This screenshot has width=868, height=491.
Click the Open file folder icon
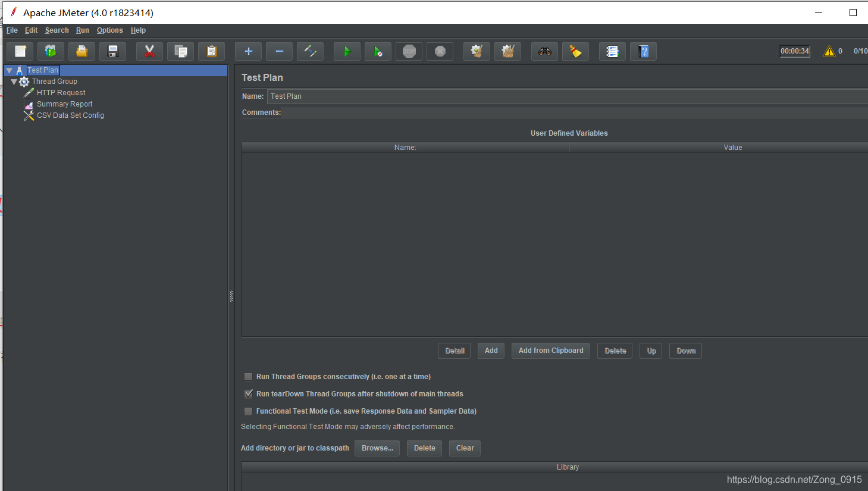[82, 51]
